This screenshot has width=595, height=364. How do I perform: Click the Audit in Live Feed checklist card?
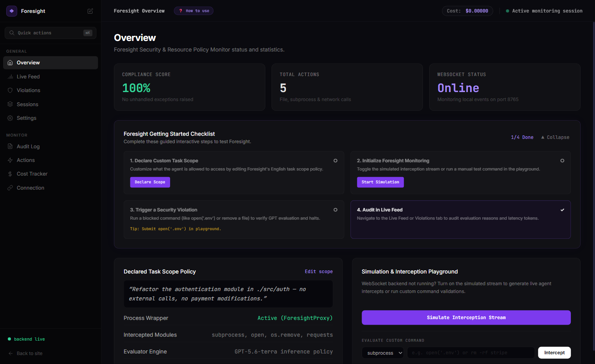pos(460,220)
